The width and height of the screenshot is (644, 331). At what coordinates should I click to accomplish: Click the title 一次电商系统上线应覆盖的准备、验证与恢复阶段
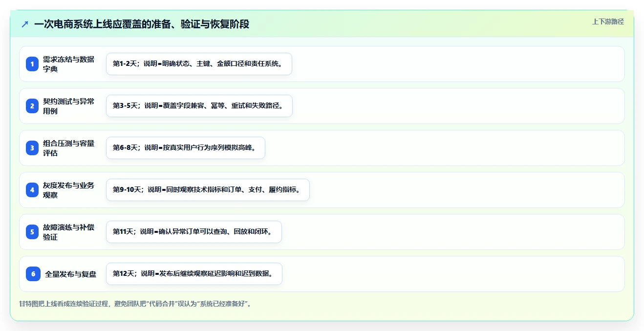coord(142,24)
